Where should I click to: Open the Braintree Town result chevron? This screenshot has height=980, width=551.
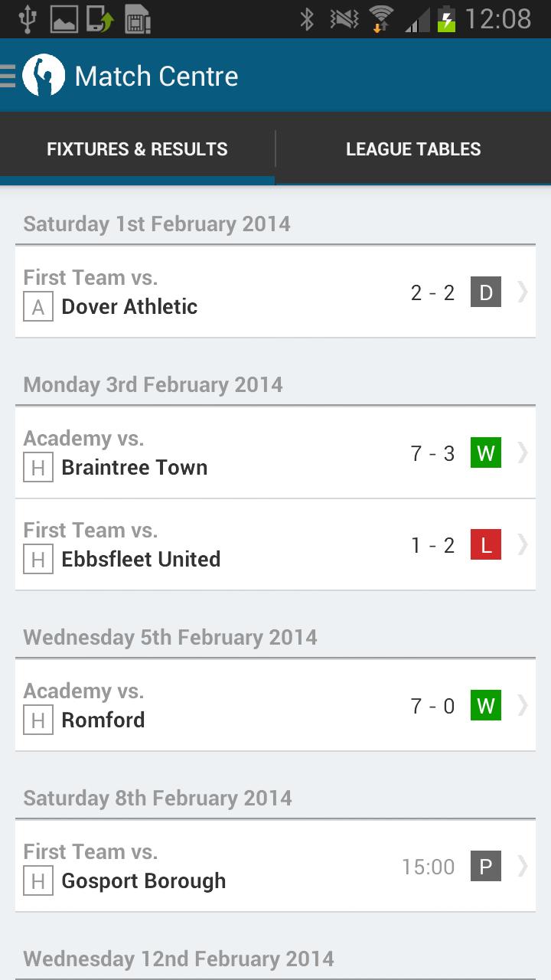523,452
